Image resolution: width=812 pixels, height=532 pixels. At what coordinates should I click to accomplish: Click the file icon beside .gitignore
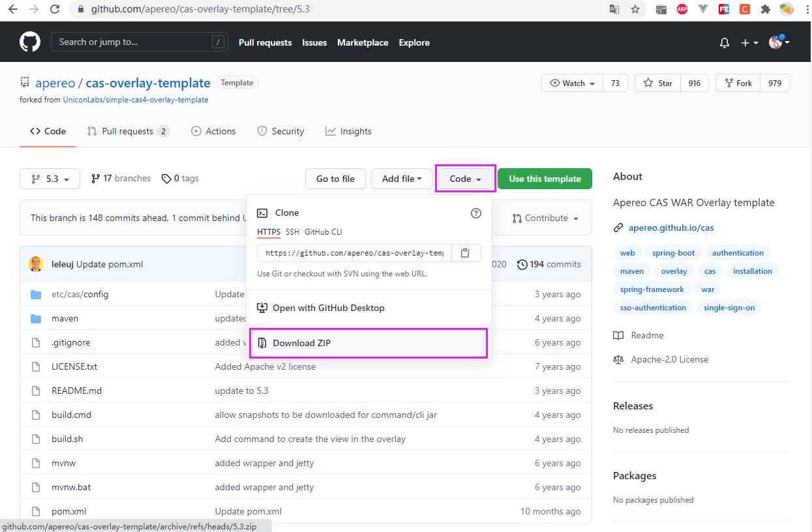point(36,342)
